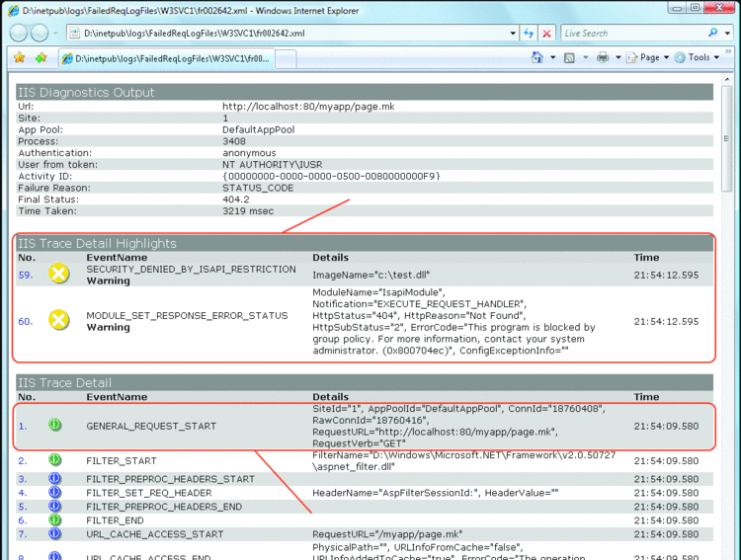Click the Activity ID GUID value
741x560 pixels.
point(331,176)
